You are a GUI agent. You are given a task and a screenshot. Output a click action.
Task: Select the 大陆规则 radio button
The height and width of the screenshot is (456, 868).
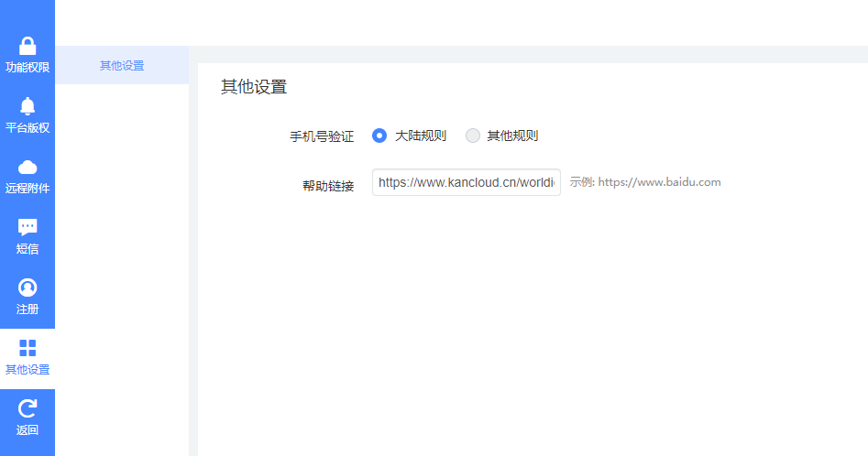(379, 136)
